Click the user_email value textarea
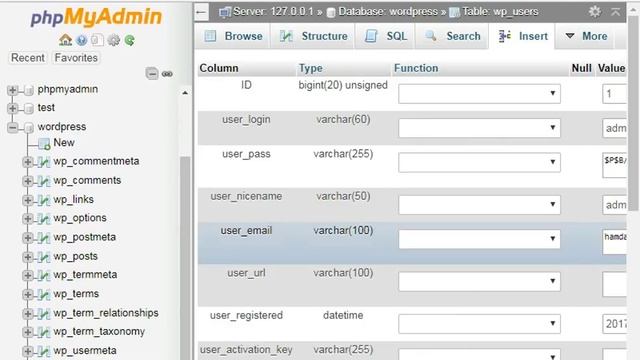 pyautogui.click(x=614, y=242)
